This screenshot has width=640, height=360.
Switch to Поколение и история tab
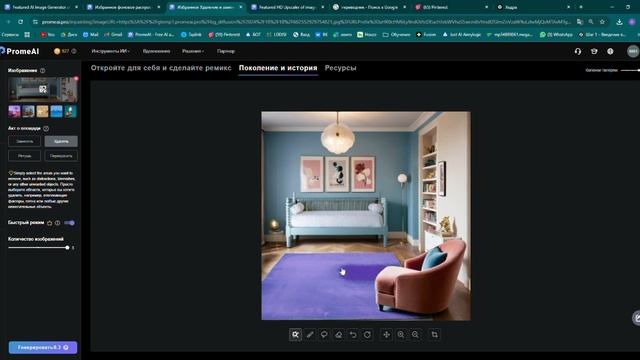[278, 68]
